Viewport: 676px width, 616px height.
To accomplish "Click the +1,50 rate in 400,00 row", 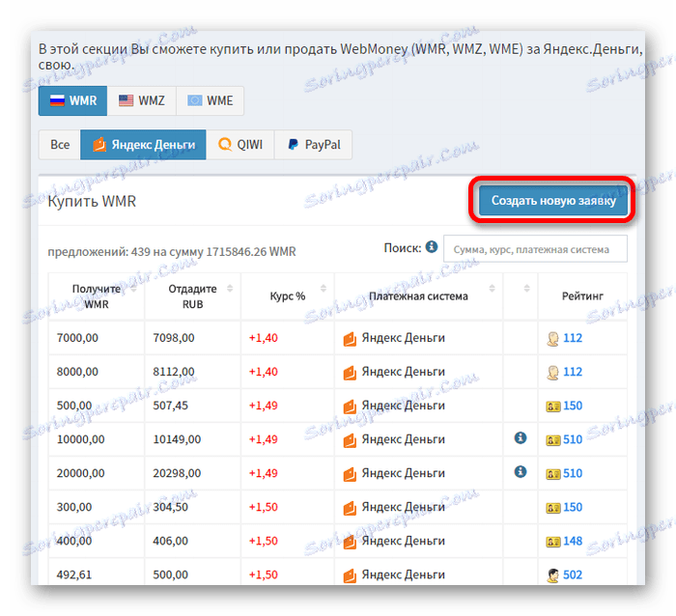I will coord(264,541).
